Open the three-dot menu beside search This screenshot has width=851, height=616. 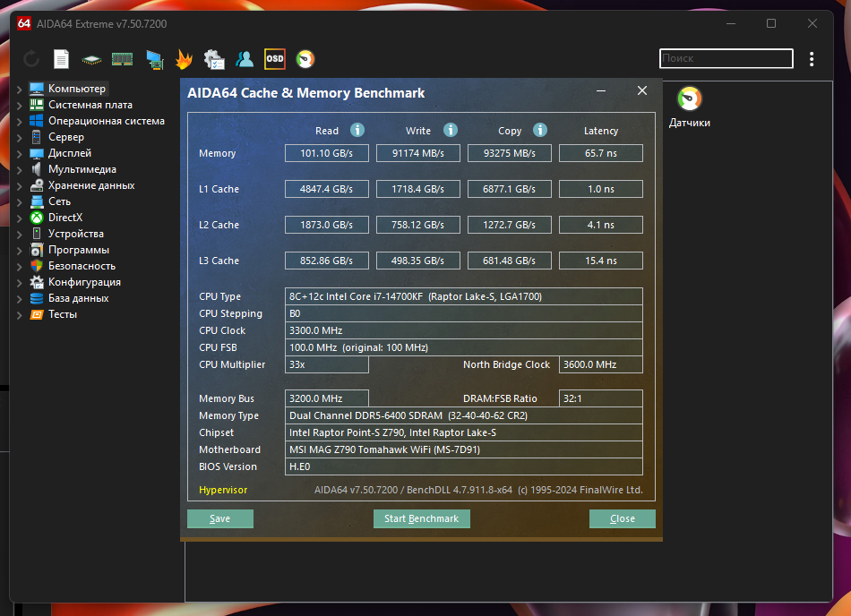coord(812,59)
